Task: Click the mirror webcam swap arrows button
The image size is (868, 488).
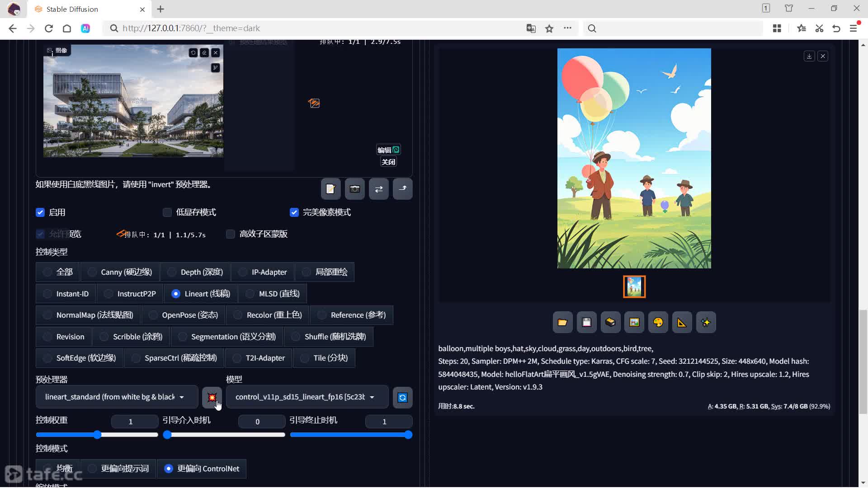Action: (378, 189)
